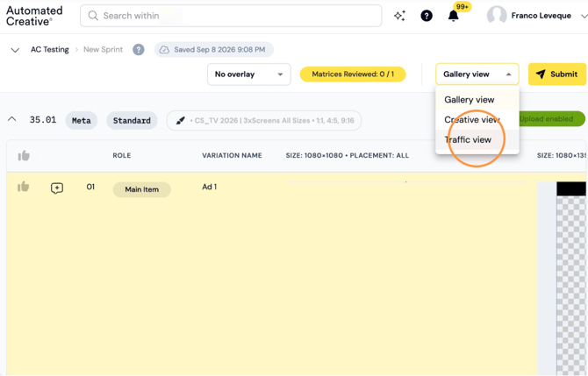Click the Upload enabled badge
This screenshot has width=588, height=376.
click(552, 119)
